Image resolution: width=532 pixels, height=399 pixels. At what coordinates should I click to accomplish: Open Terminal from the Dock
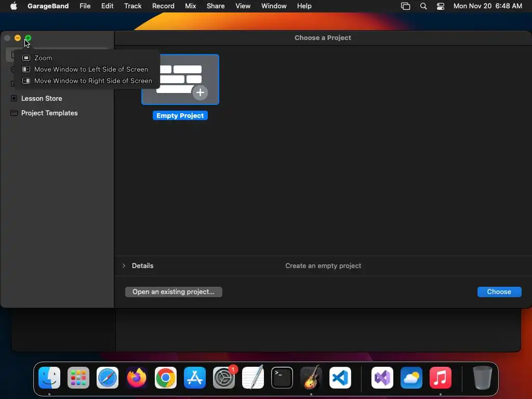pos(282,378)
